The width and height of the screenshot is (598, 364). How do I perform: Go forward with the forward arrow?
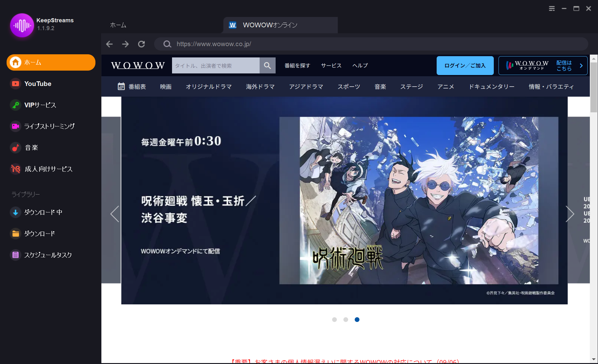125,44
